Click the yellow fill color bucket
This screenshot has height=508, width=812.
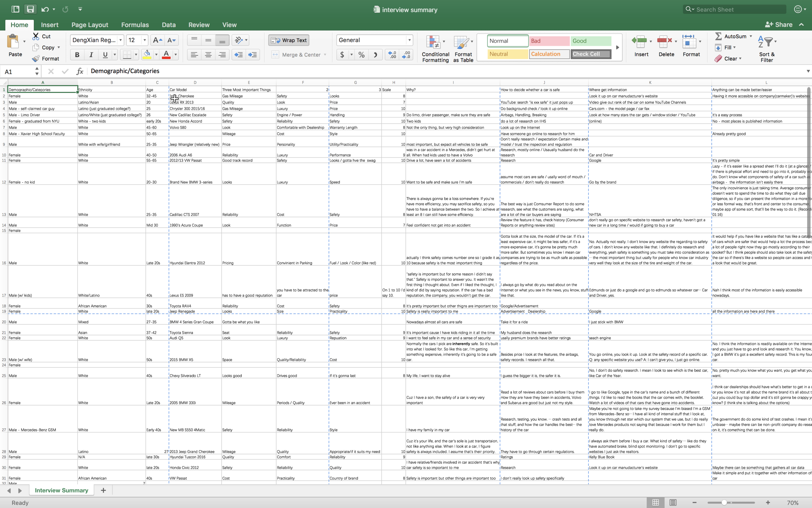click(147, 54)
